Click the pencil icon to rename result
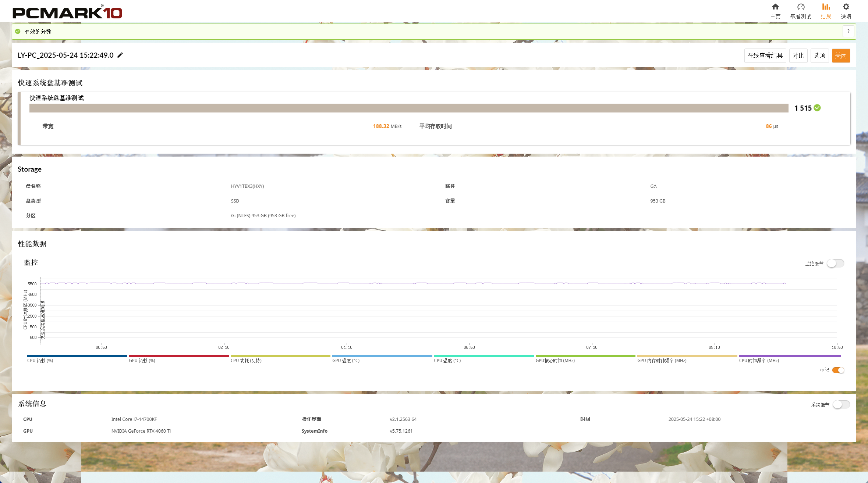The image size is (868, 483). 120,55
